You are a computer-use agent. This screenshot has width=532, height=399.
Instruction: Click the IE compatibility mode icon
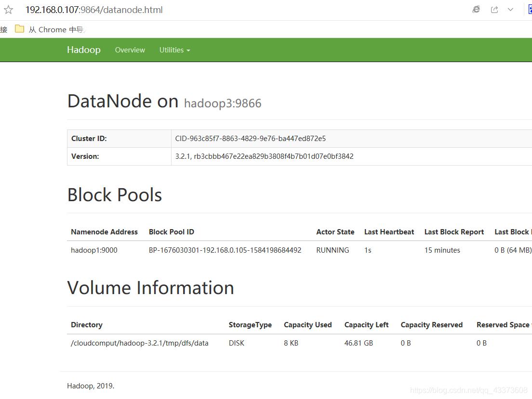coord(476,10)
